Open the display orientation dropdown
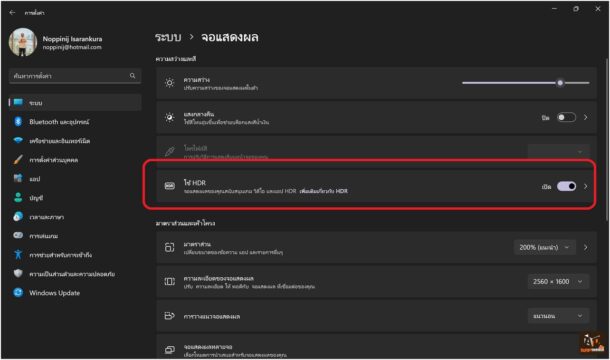610x360 pixels. point(558,316)
